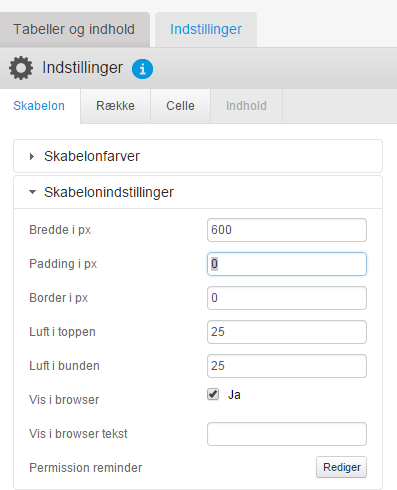Click the blue info icon beside Indstillinger
The width and height of the screenshot is (397, 490).
[142, 69]
